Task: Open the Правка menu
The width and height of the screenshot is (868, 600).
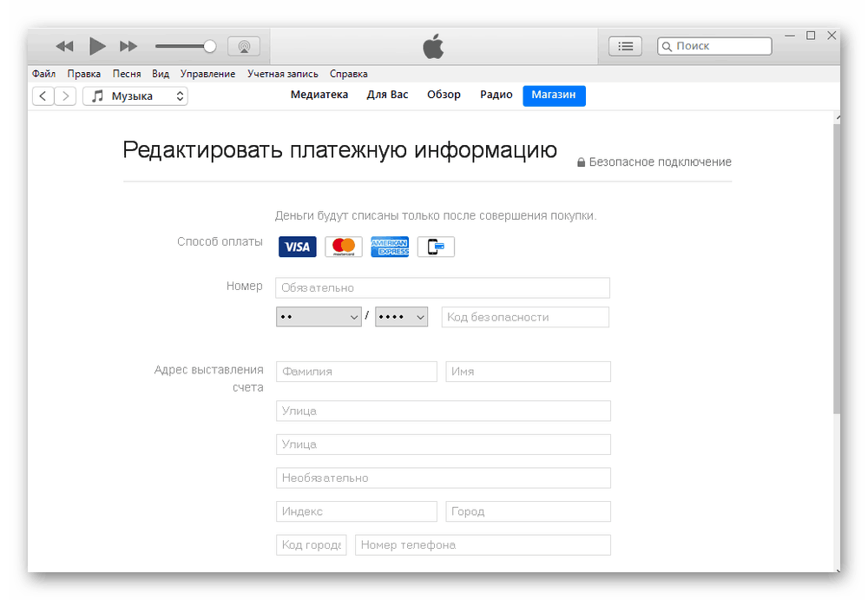Action: click(84, 74)
